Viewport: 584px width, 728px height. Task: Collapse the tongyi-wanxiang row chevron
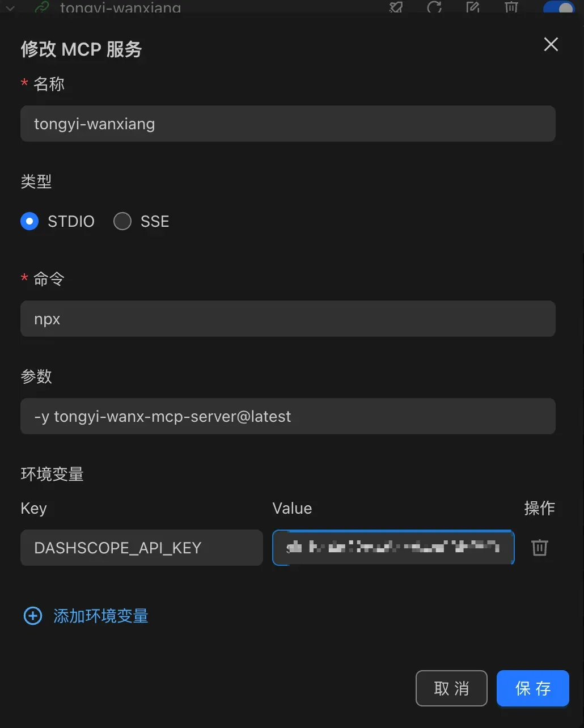point(10,8)
